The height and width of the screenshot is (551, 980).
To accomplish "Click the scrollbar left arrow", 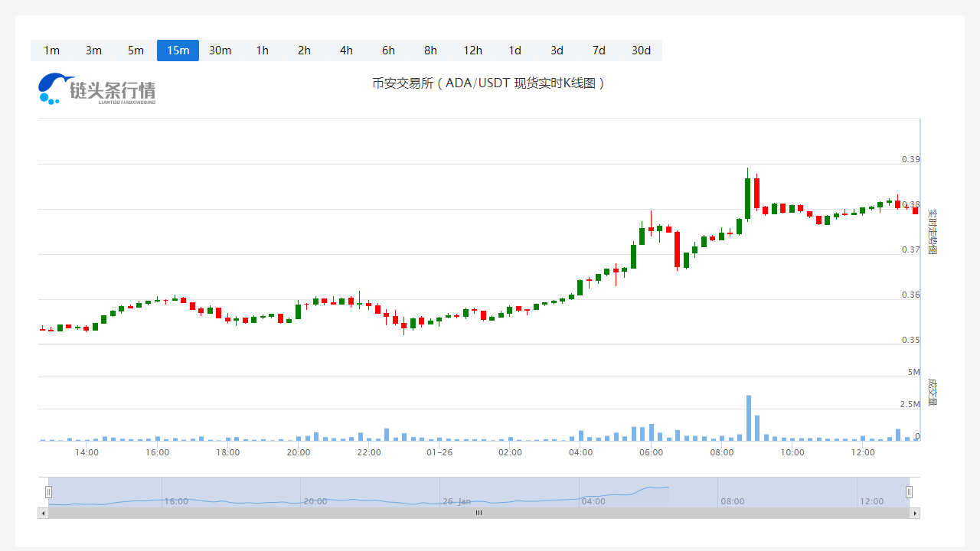I will (x=43, y=513).
